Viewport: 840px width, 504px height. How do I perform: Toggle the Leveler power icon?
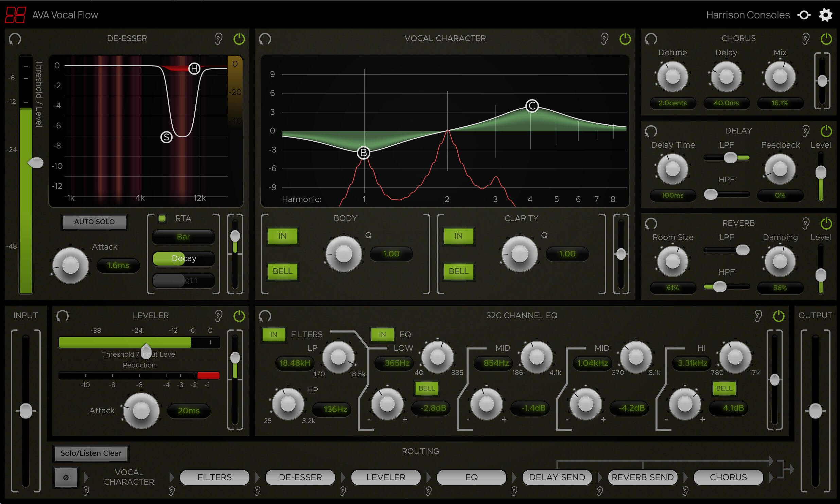click(x=239, y=316)
